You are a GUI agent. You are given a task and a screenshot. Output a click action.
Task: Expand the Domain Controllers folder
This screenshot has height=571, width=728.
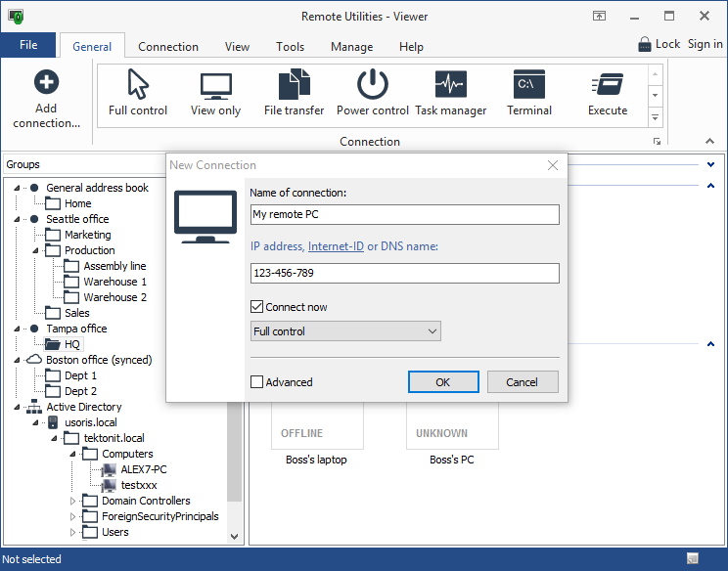(x=72, y=501)
